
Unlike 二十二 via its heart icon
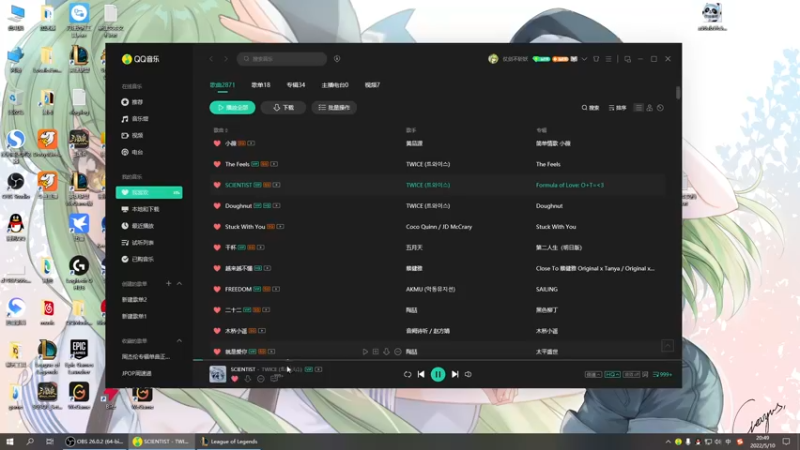(x=217, y=310)
